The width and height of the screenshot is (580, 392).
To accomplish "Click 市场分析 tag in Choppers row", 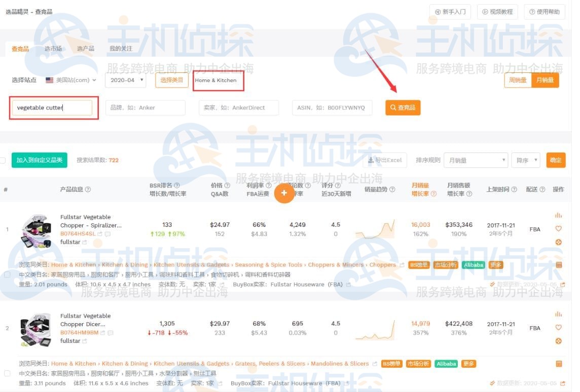I will tap(446, 265).
